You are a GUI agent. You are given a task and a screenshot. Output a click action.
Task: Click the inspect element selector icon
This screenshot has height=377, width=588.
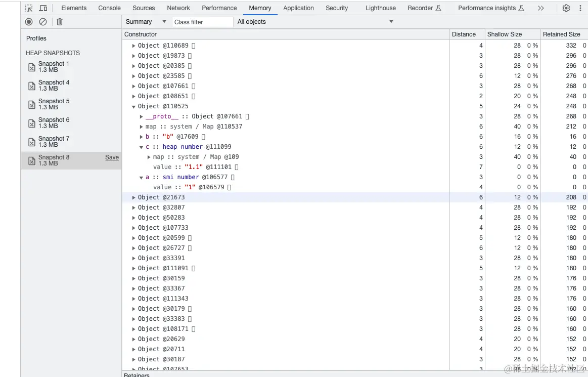click(29, 8)
